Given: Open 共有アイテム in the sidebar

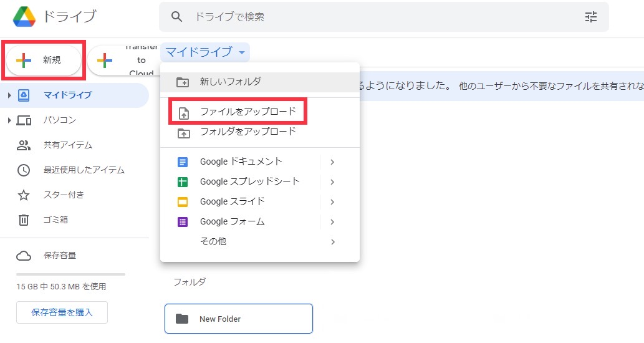Looking at the screenshot, I should point(74,145).
